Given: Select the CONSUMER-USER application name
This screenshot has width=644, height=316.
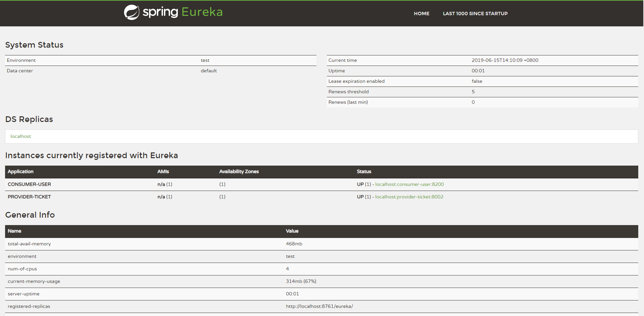Looking at the screenshot, I should [x=29, y=184].
